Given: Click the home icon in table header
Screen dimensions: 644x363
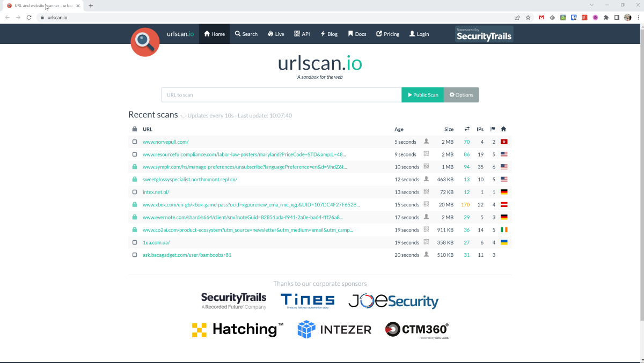Looking at the screenshot, I should 503,129.
